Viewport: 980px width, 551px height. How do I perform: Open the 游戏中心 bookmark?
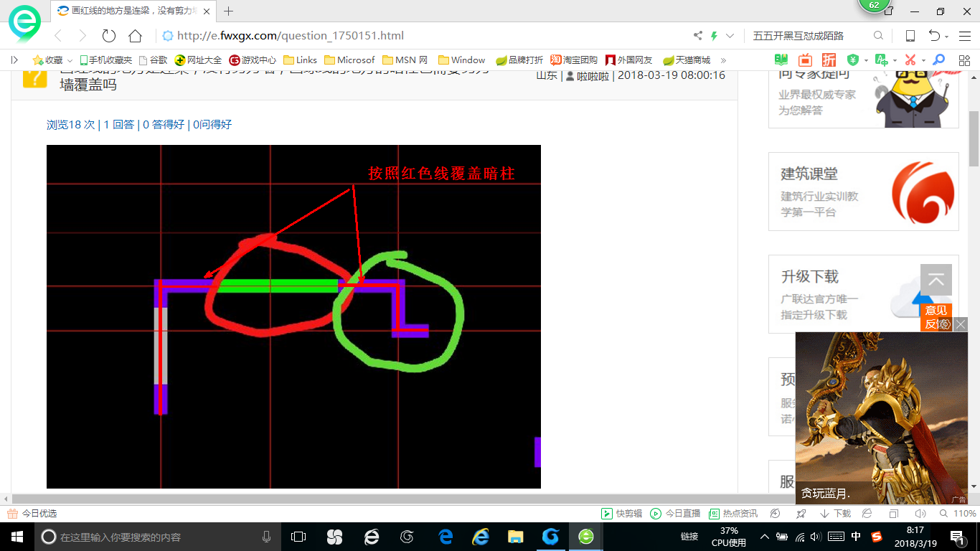point(253,60)
